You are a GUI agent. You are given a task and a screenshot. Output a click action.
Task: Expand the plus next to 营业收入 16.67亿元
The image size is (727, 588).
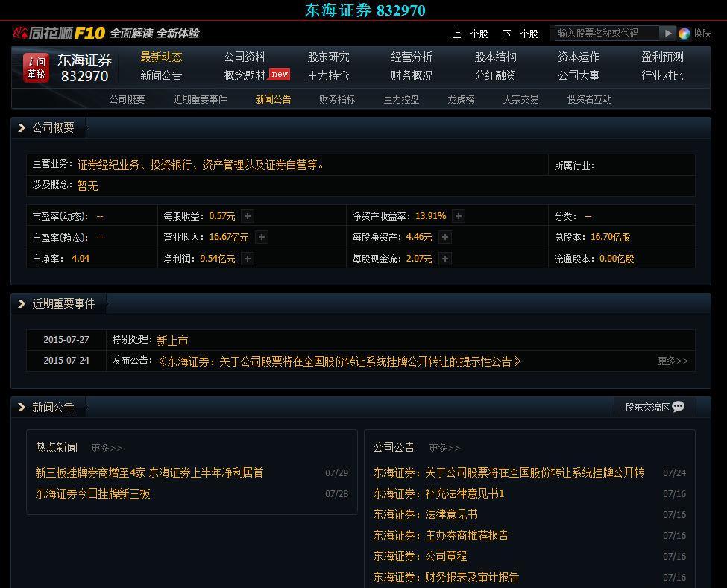tap(262, 237)
